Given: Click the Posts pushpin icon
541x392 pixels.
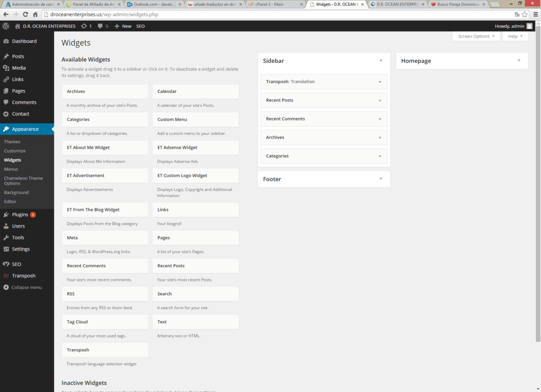Looking at the screenshot, I should click(6, 56).
